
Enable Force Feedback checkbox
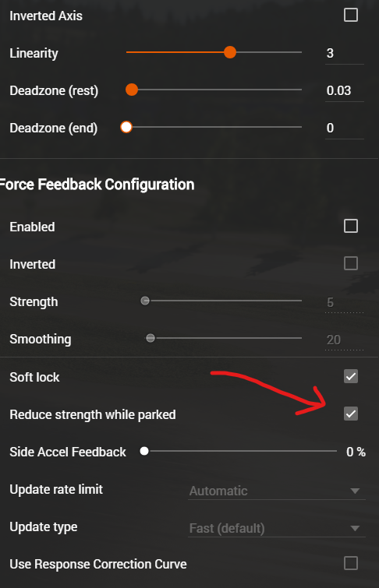pos(351,226)
